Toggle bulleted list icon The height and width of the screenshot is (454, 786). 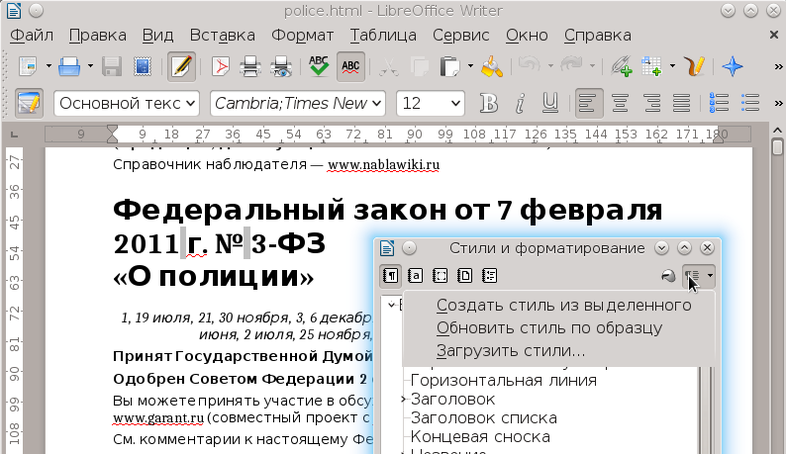pyautogui.click(x=750, y=103)
